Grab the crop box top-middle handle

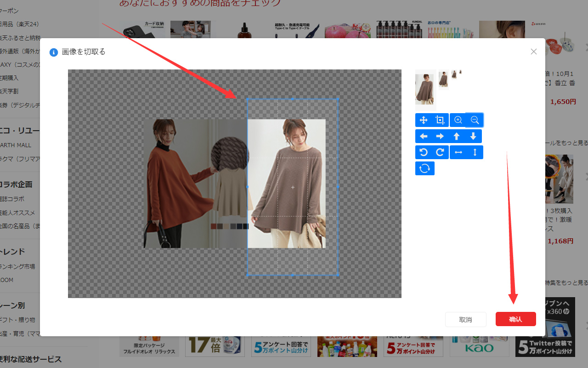pos(293,99)
